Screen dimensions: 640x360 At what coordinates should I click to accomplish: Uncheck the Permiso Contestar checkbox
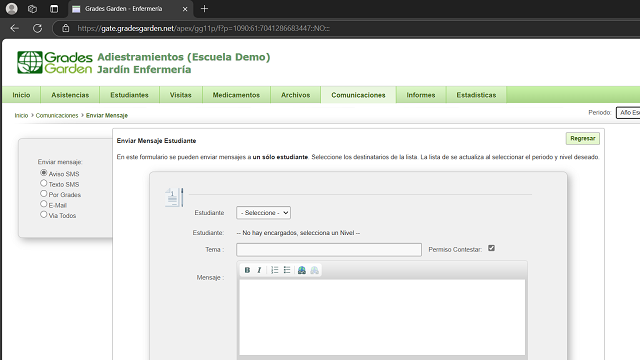click(x=491, y=248)
